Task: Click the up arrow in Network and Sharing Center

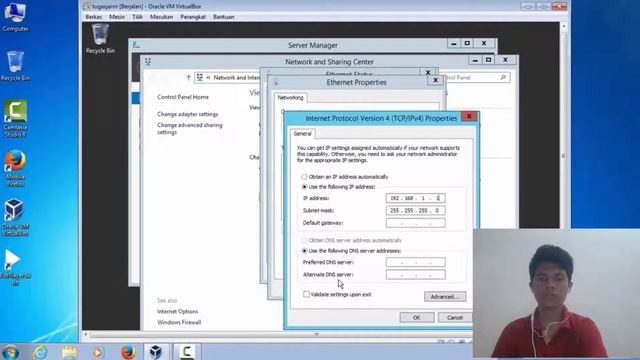Action: pos(188,77)
